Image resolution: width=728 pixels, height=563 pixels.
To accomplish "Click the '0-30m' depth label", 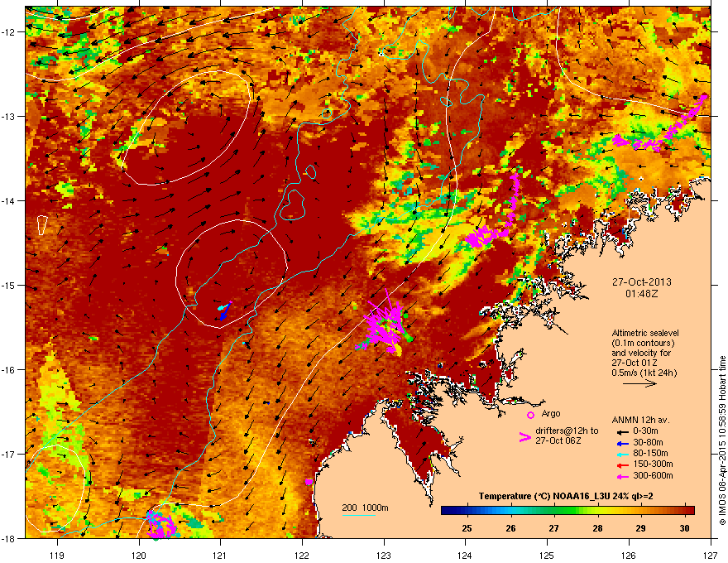I will coord(645,431).
